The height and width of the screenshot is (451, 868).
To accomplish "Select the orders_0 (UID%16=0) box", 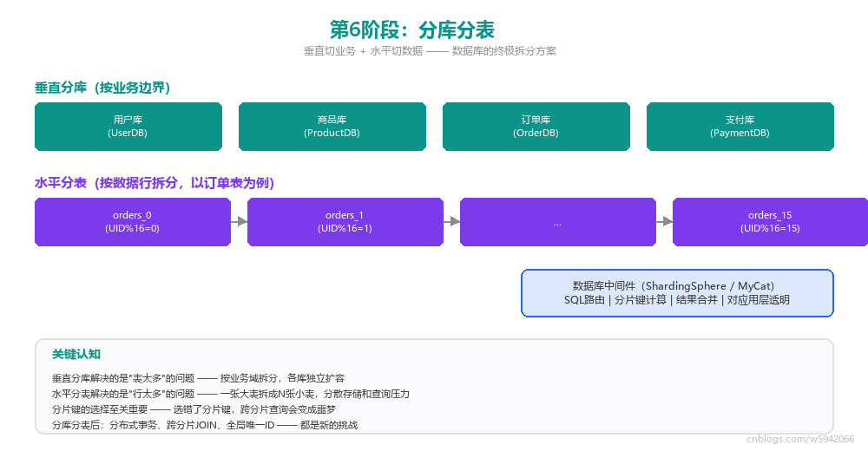I will click(133, 222).
